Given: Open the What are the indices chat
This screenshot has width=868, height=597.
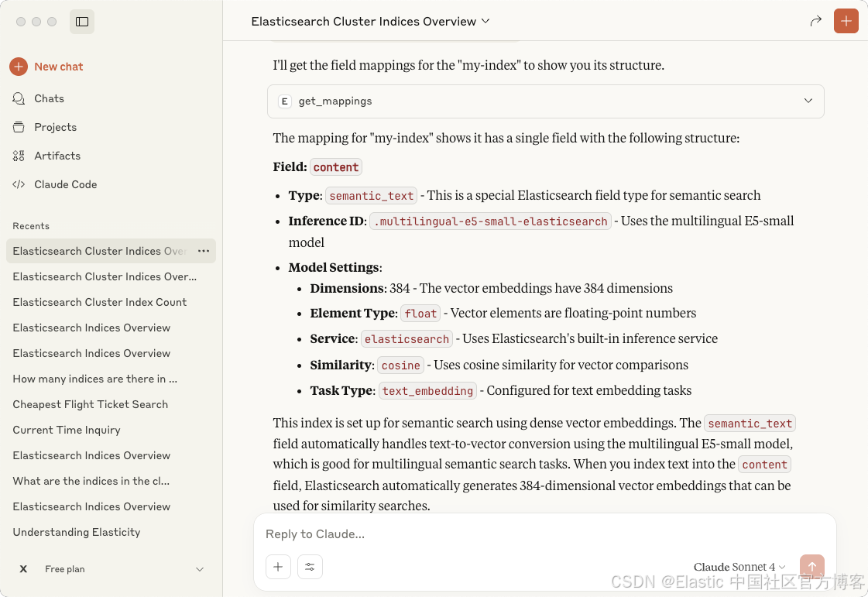Looking at the screenshot, I should (x=91, y=481).
